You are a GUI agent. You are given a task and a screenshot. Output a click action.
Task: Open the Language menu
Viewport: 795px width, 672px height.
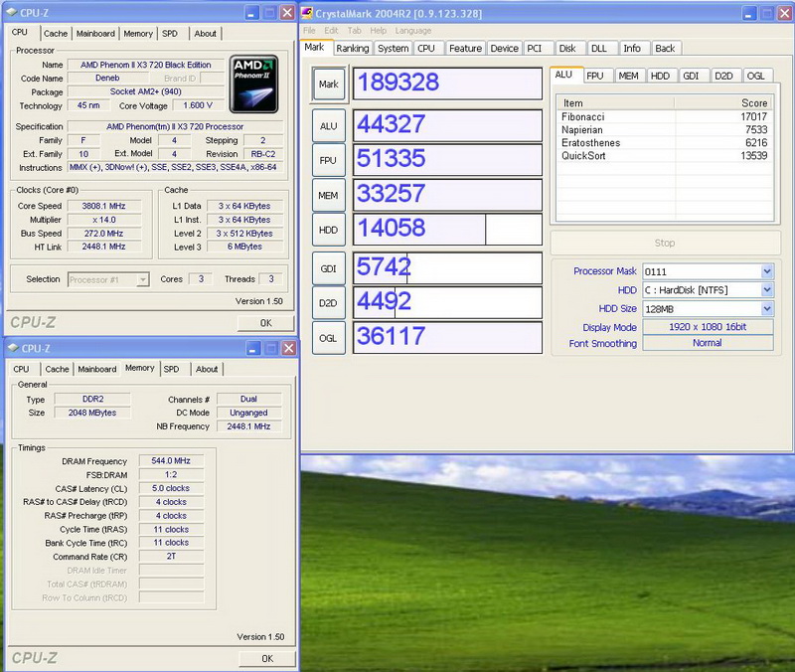(413, 31)
